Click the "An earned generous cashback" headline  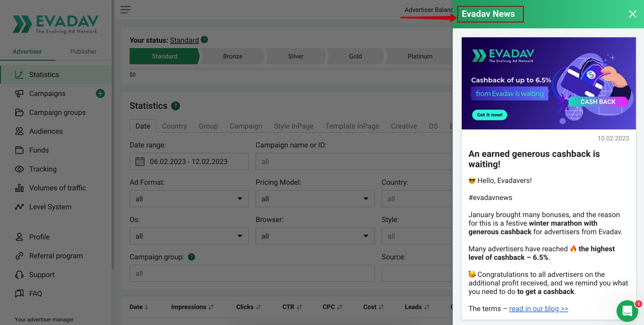coord(534,159)
